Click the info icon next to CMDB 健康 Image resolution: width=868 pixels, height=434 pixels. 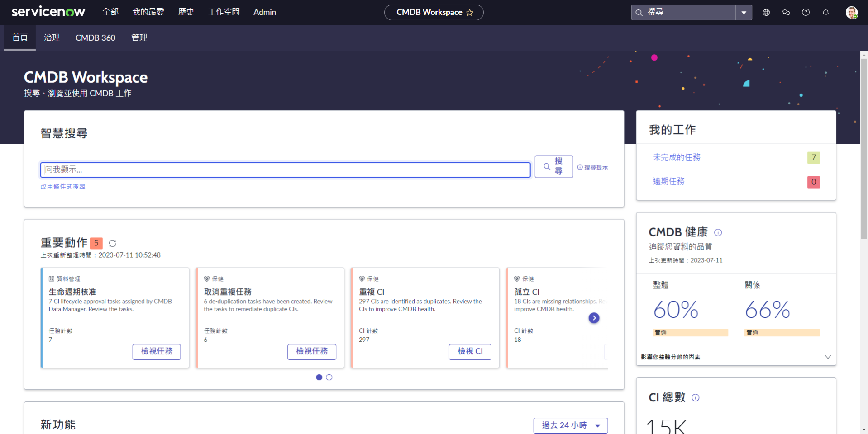point(718,232)
